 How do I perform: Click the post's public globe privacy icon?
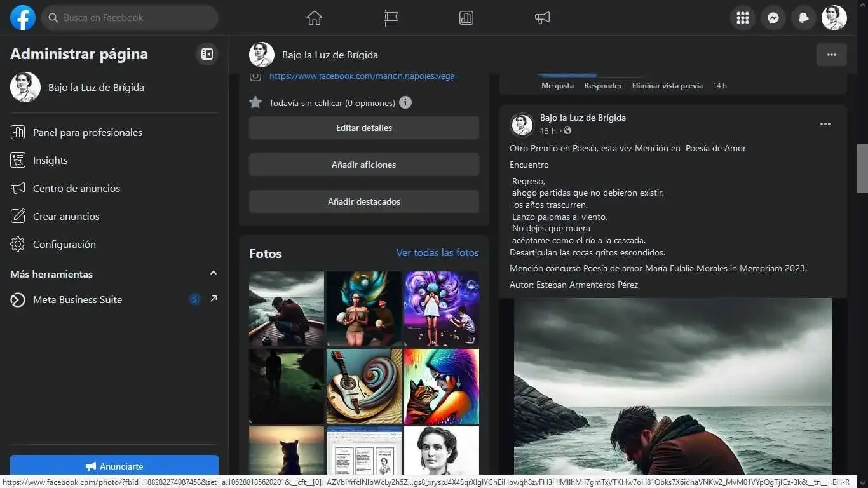pos(567,131)
